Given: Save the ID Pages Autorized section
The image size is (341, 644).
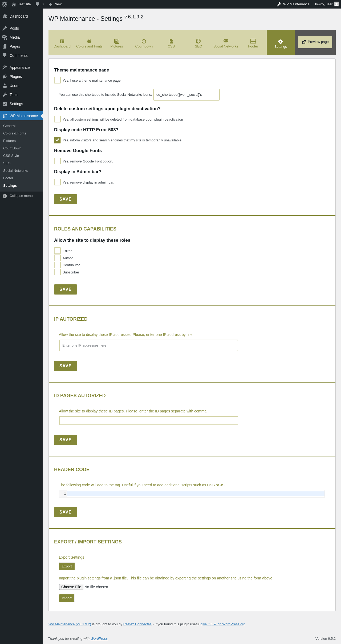Looking at the screenshot, I should tap(66, 440).
